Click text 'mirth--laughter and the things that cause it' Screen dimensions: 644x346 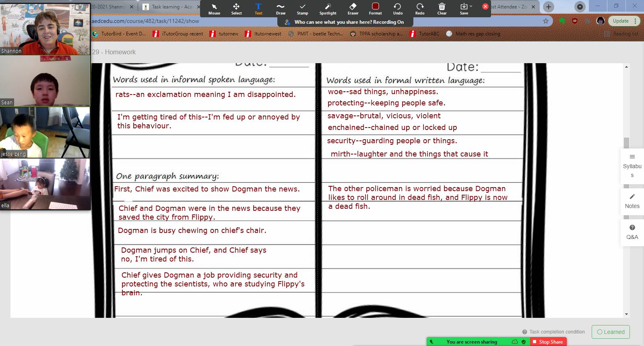click(409, 154)
